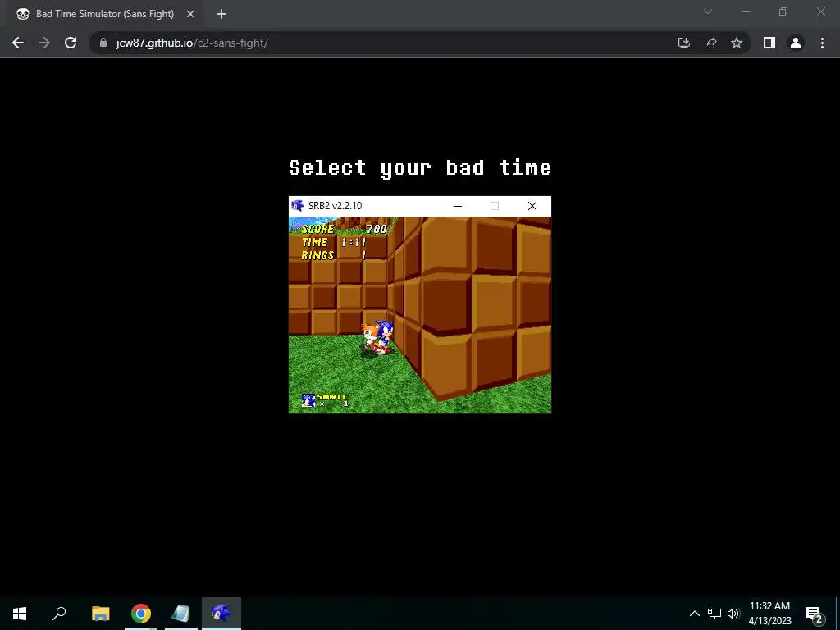Click the Sonic lives icon in the HUD
840x630 pixels.
[308, 400]
